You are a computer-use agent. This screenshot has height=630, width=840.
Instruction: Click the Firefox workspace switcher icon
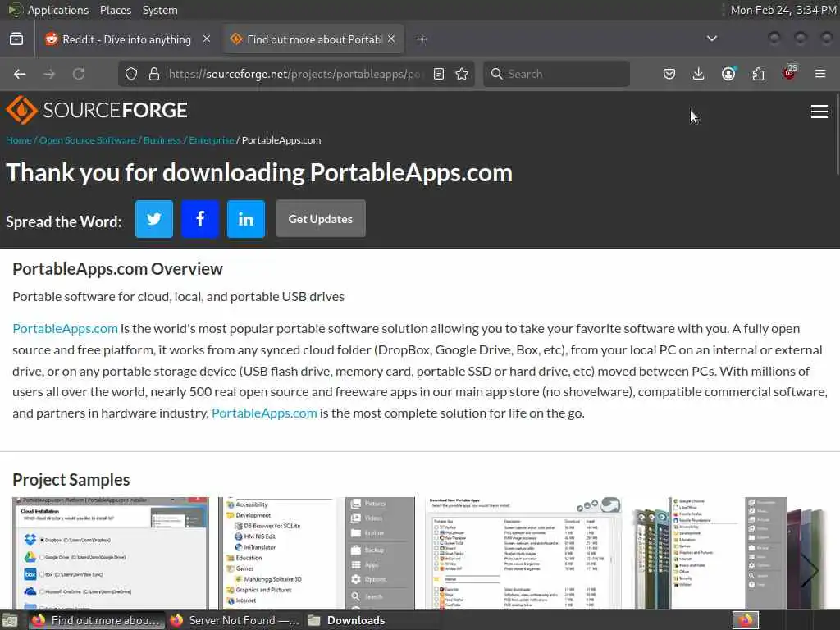[746, 620]
